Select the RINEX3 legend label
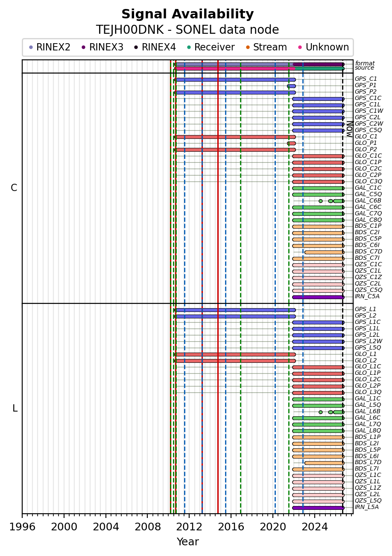Image resolution: width=392 pixels, height=556 pixels. click(x=106, y=47)
